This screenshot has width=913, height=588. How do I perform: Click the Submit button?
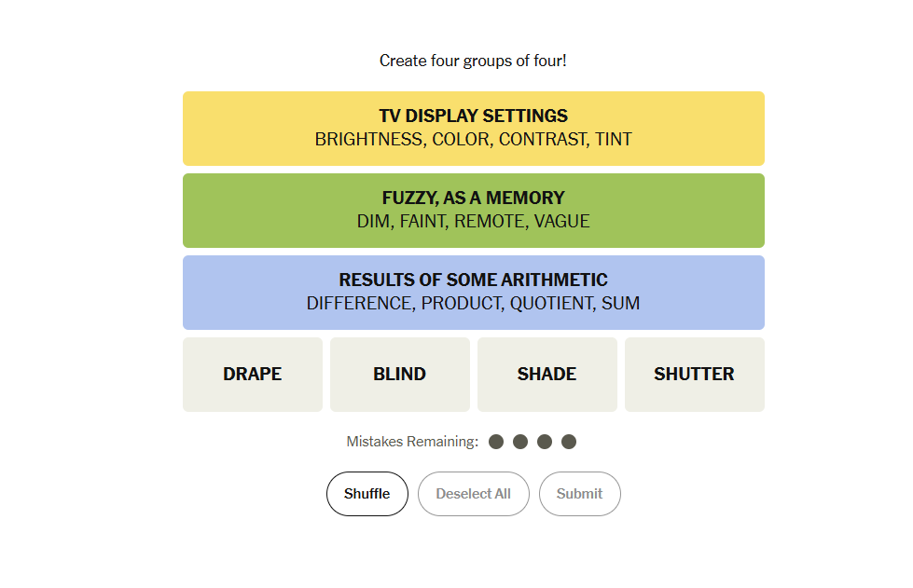point(579,494)
